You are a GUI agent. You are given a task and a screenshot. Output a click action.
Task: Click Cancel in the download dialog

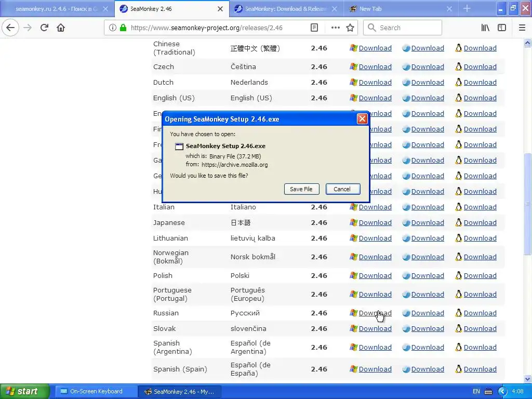click(342, 189)
